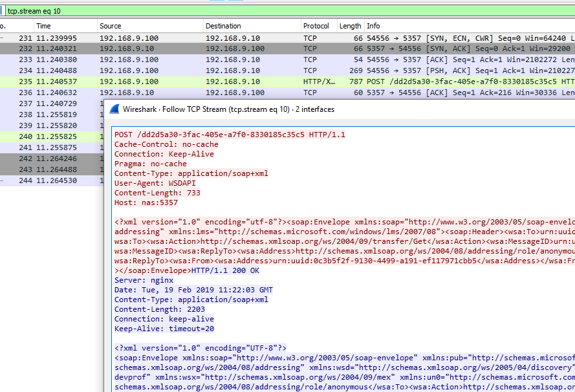Sort packets by the Time column header
This screenshot has width=575, height=392.
(65, 26)
